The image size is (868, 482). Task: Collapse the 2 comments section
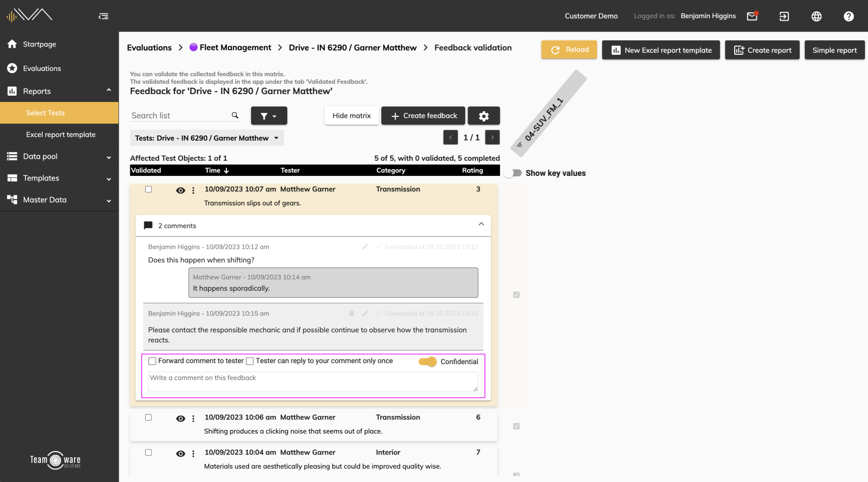pos(481,224)
